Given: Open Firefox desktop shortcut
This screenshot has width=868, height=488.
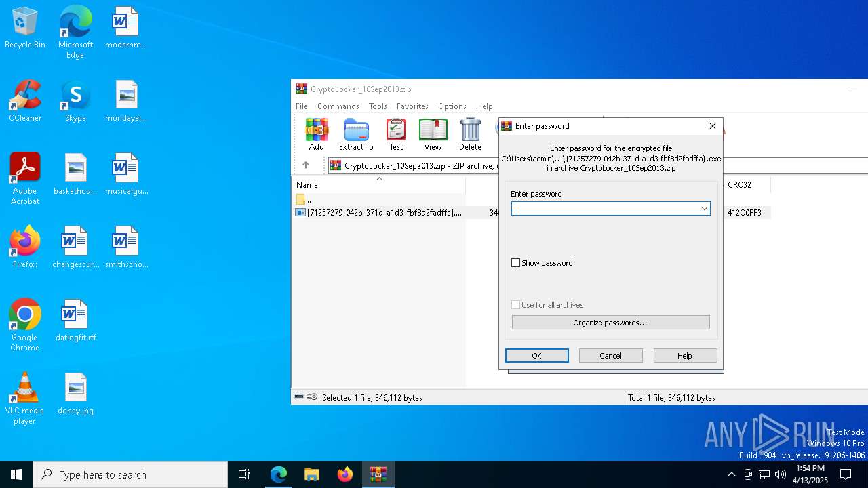Looking at the screenshot, I should coord(25,248).
